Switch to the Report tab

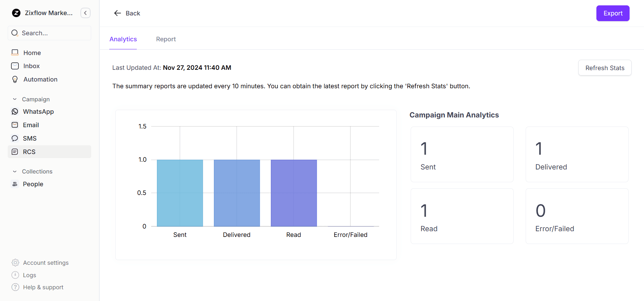(166, 39)
